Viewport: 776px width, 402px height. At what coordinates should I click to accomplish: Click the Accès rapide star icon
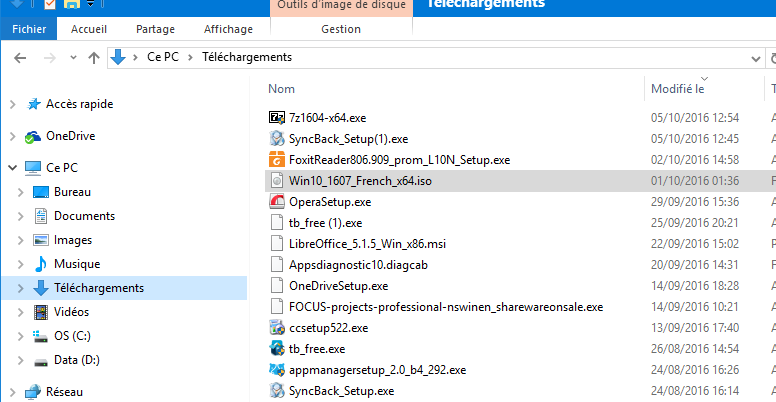[x=34, y=104]
